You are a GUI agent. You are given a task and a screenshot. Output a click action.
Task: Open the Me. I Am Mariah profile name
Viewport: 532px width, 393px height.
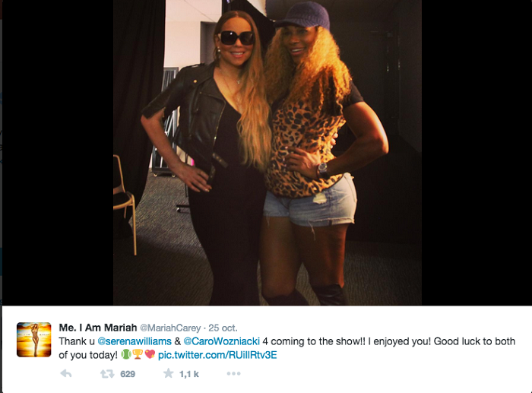coord(98,328)
